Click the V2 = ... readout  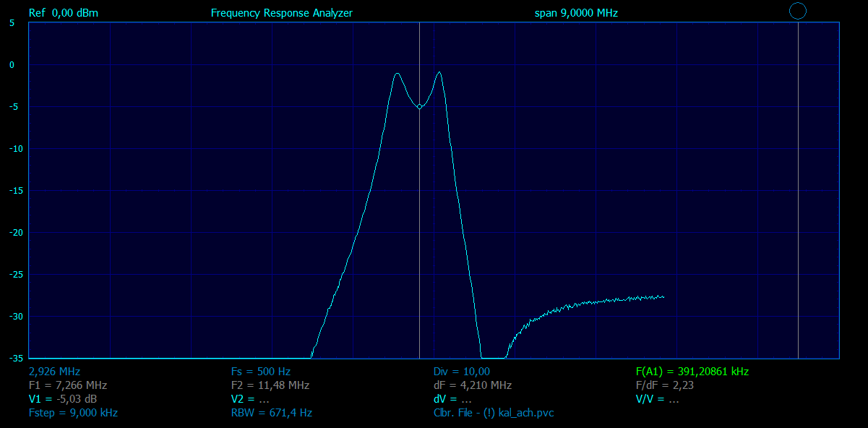coord(250,399)
